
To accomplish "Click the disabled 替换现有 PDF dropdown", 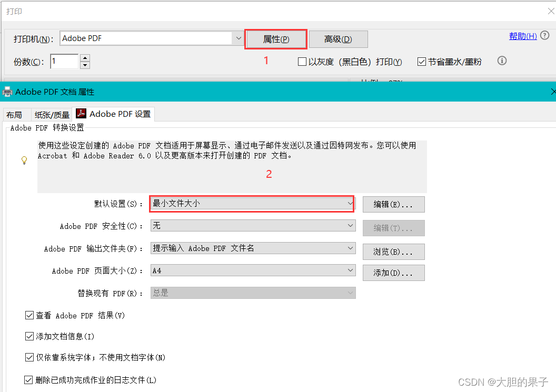I will [253, 293].
